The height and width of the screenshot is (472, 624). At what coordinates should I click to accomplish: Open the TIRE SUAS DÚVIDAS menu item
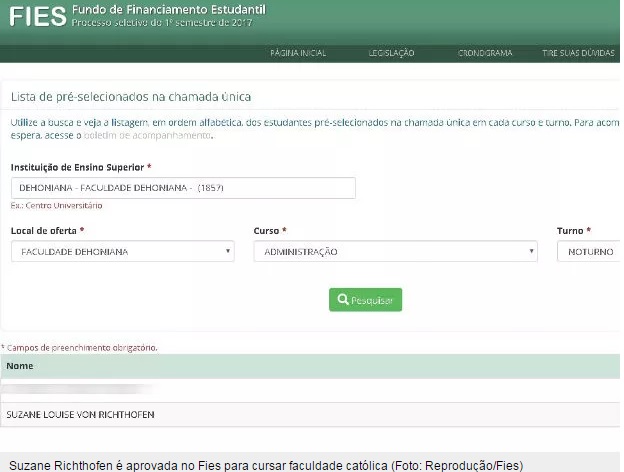(x=578, y=53)
